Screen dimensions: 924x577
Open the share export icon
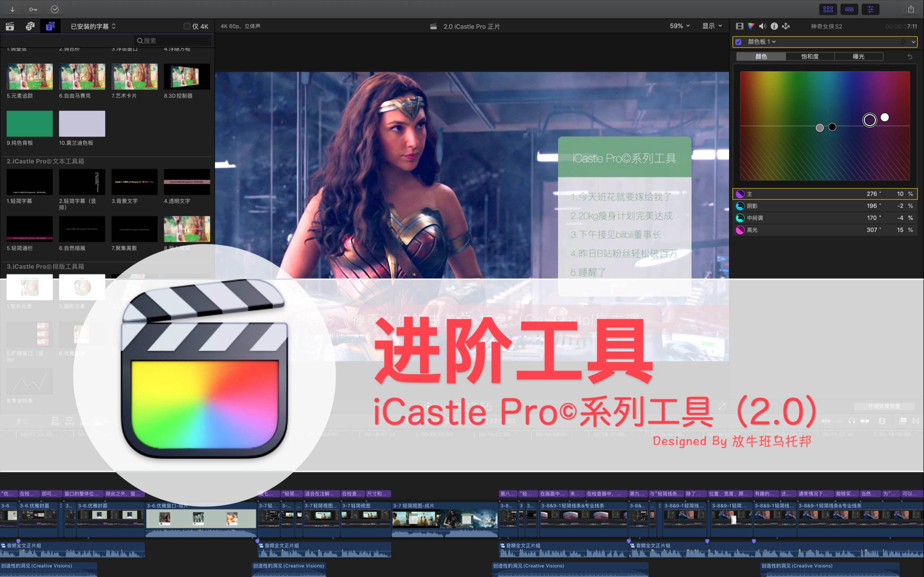coord(911,9)
